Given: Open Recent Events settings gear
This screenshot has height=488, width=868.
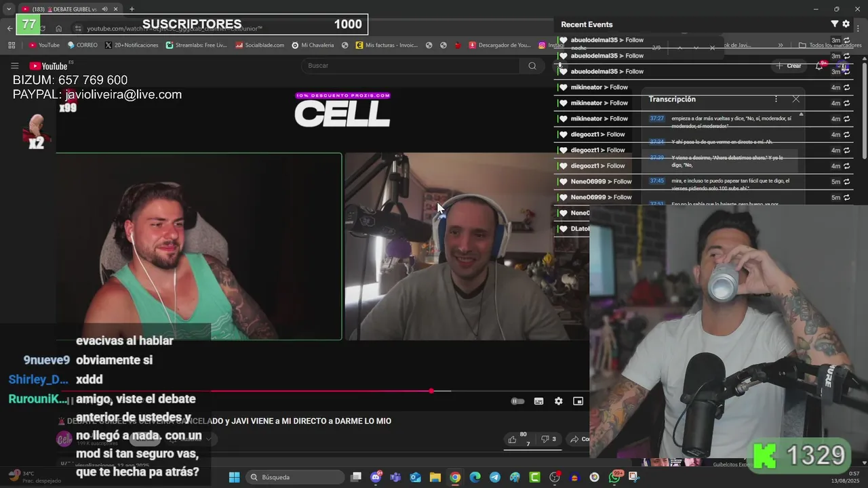Looking at the screenshot, I should click(846, 24).
